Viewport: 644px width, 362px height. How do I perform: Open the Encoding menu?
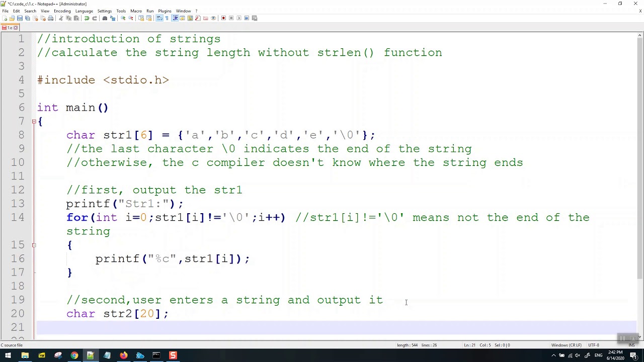point(62,11)
